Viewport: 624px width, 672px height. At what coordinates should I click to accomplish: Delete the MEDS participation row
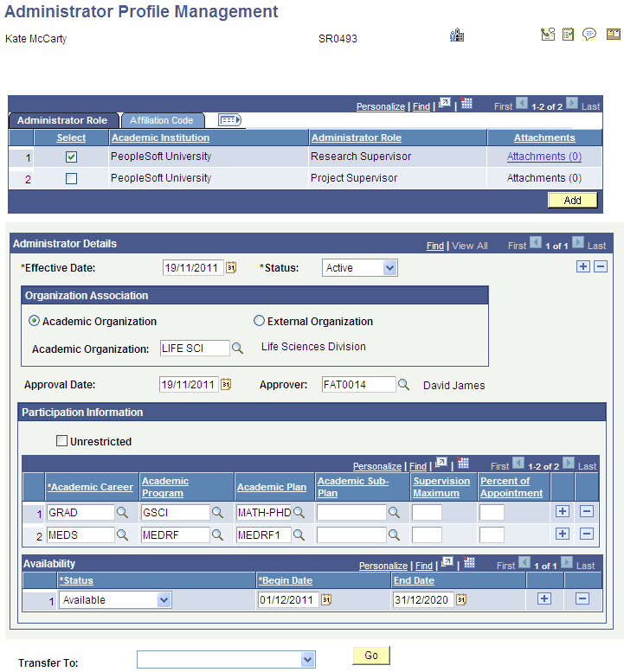coord(586,534)
